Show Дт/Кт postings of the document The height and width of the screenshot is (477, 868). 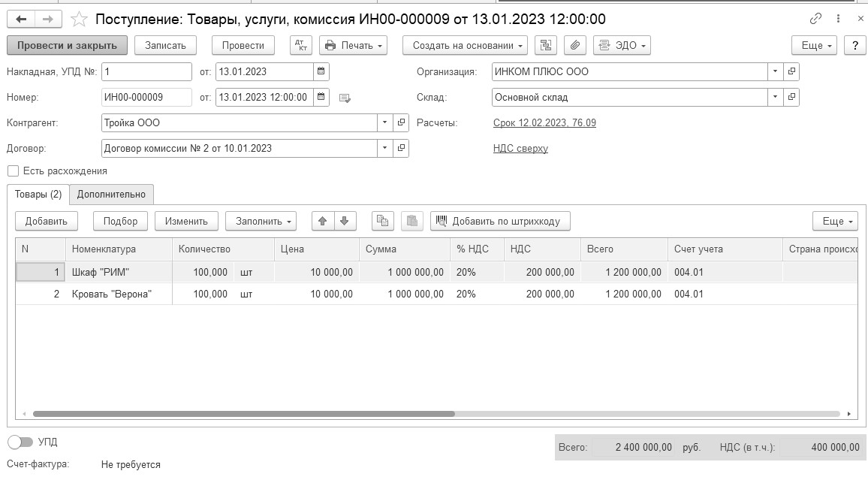(x=301, y=45)
